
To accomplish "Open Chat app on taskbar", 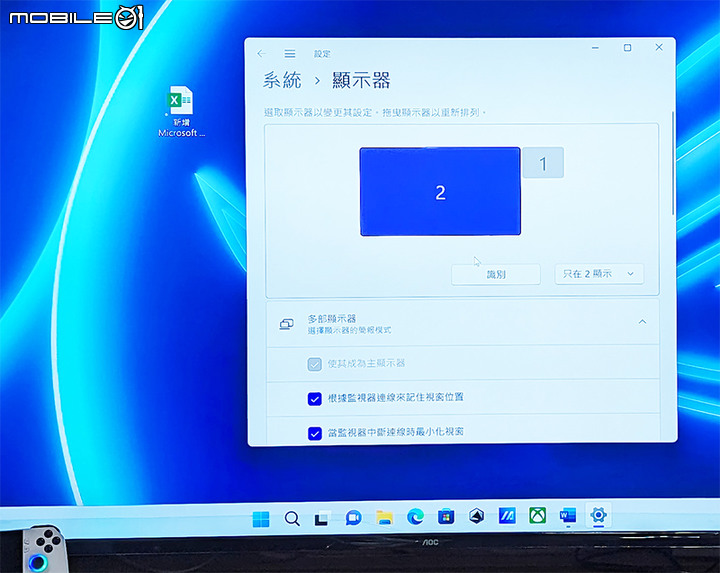I will 353,518.
